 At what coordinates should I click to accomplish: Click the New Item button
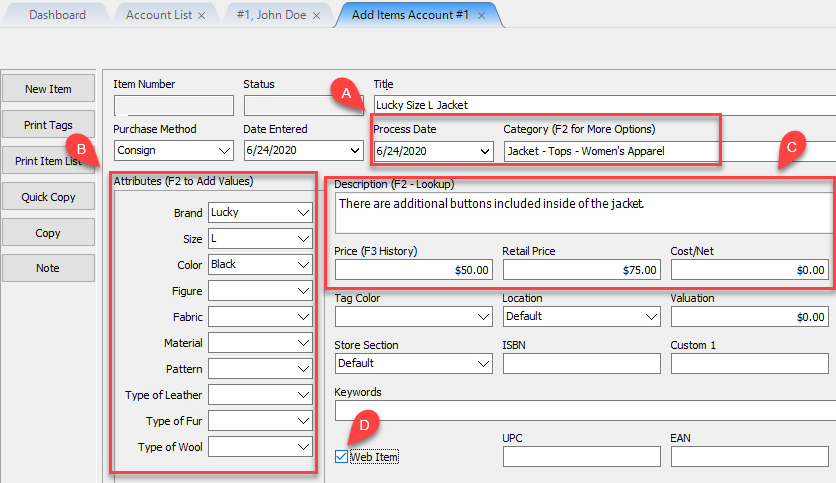(49, 88)
